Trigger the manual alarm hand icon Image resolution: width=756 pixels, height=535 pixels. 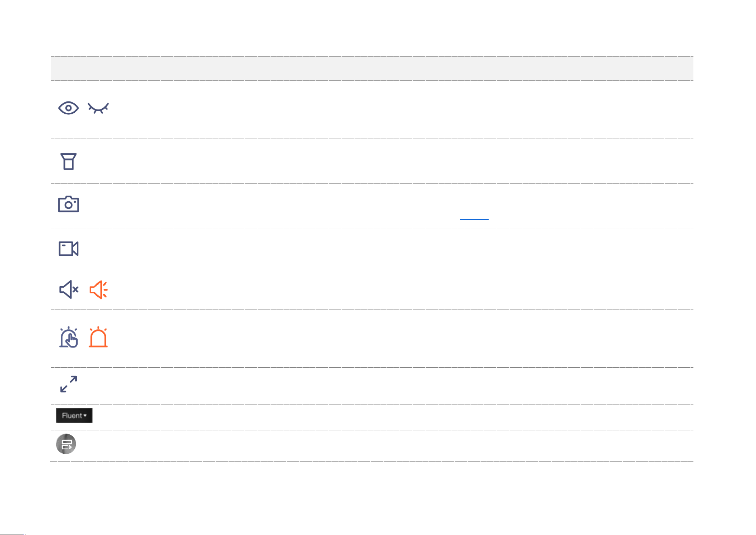click(69, 337)
